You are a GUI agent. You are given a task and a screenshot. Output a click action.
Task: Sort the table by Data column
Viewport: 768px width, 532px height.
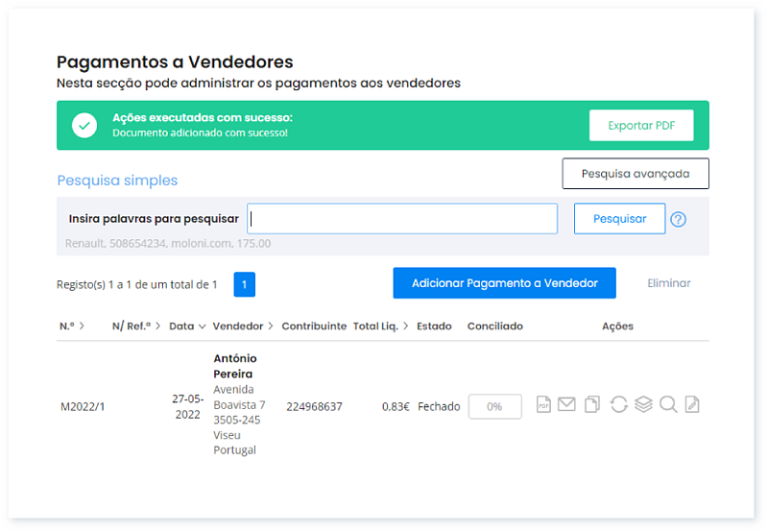[x=186, y=326]
